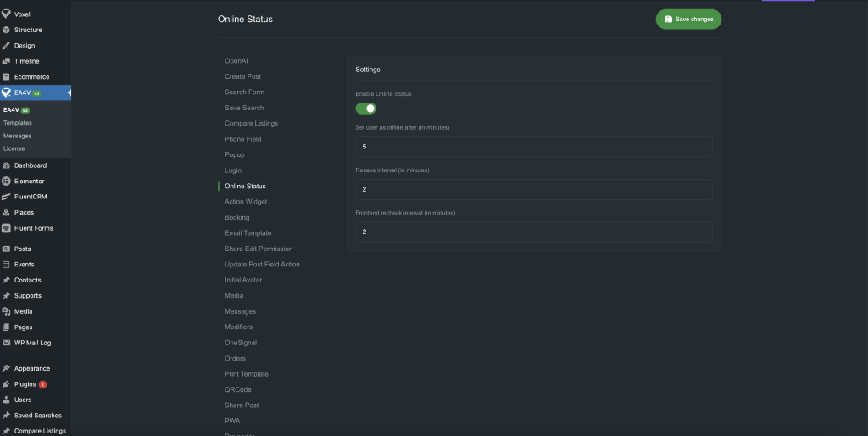Go to the License submenu link
Screen dimensions: 868x436
[14, 148]
